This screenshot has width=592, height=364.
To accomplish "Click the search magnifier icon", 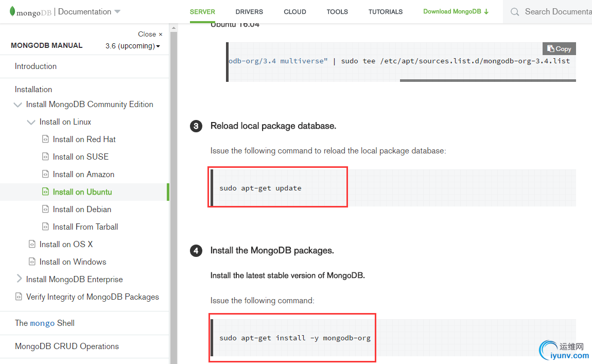I will click(x=515, y=12).
